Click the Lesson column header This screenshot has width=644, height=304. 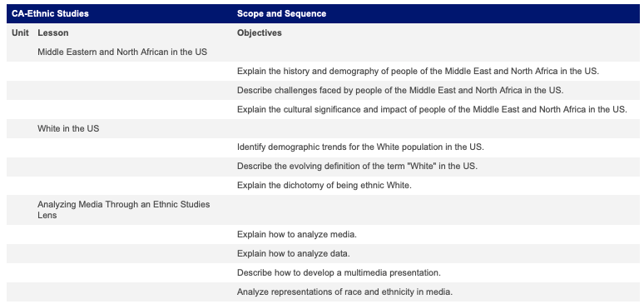[x=53, y=33]
